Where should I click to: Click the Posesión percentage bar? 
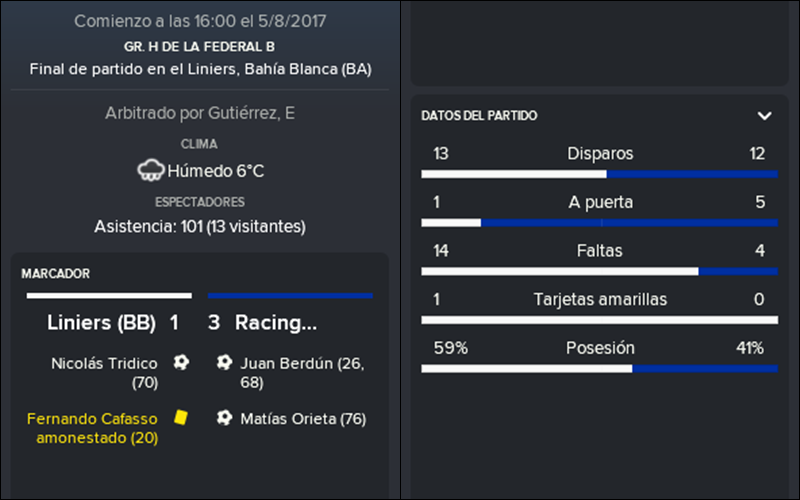click(599, 369)
